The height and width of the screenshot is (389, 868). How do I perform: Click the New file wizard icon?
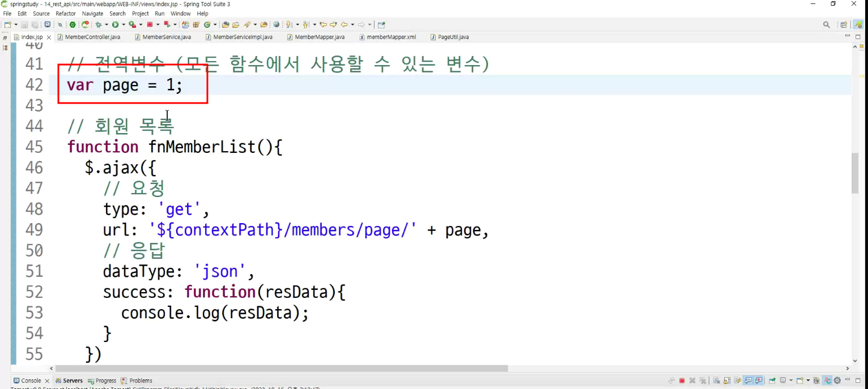pos(8,25)
